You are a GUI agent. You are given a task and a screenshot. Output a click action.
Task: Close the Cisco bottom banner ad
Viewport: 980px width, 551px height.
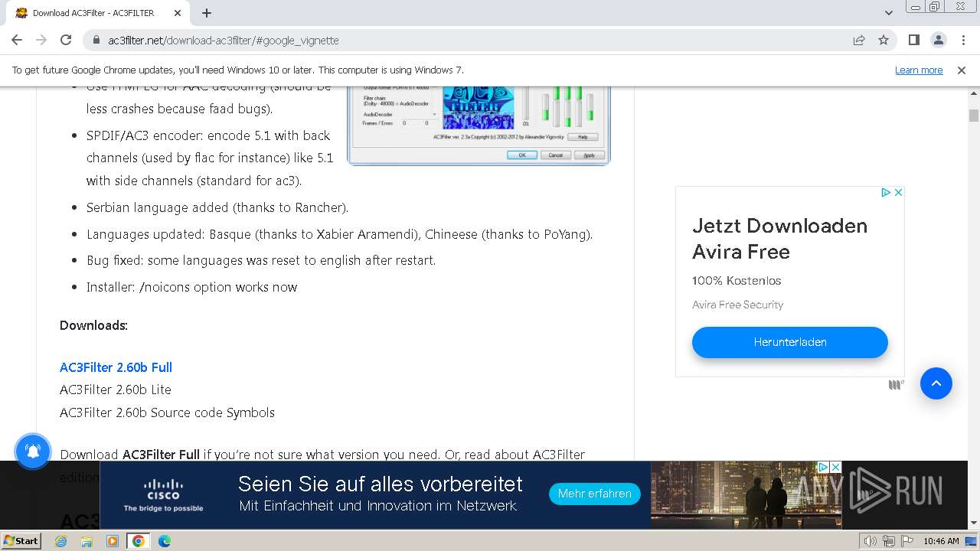tap(836, 467)
